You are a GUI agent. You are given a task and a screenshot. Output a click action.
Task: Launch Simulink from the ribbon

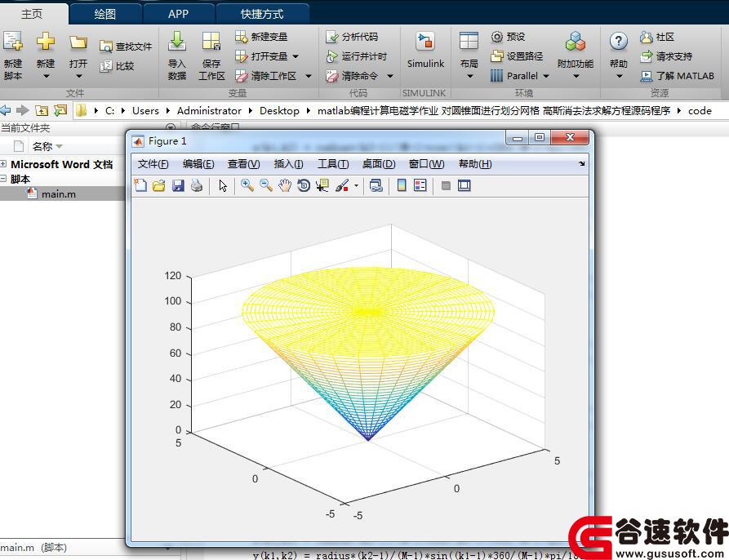pyautogui.click(x=425, y=51)
